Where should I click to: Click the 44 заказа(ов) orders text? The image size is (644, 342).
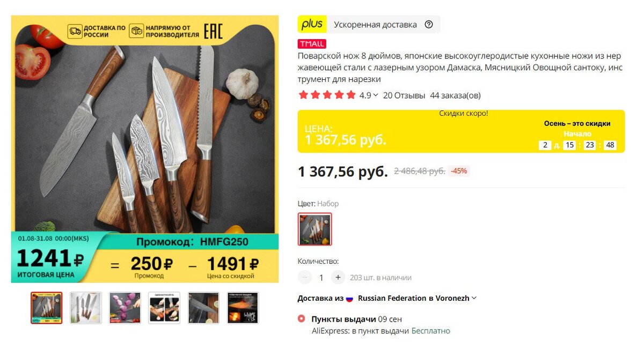click(x=455, y=95)
